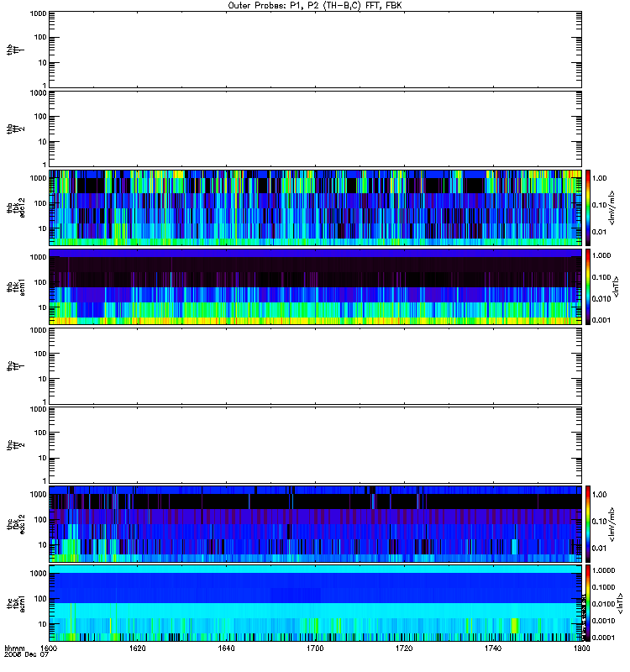
Task: Click the "thb fff 1" vertical axis title
Action: (x=16, y=50)
